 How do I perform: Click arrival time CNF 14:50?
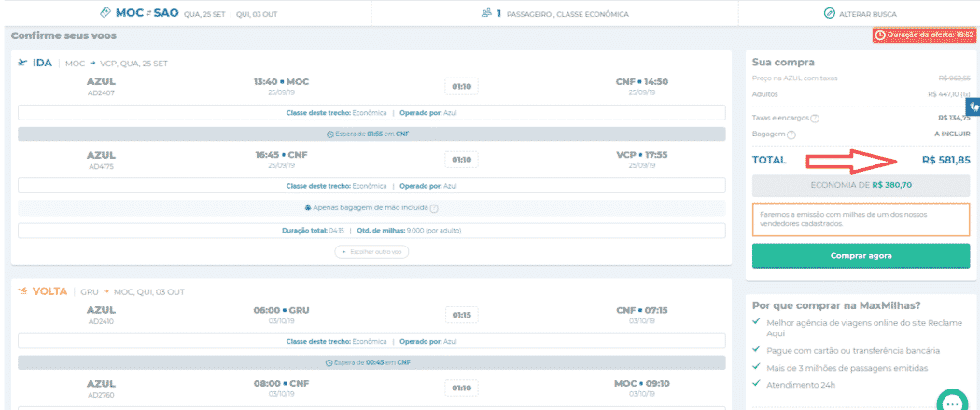coord(642,82)
